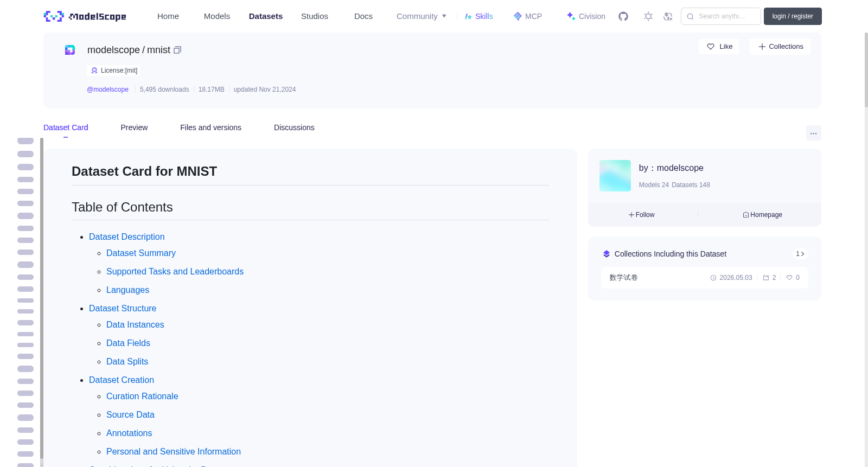Click the page vertical scrollbar
This screenshot has height=467, width=868.
[x=866, y=71]
